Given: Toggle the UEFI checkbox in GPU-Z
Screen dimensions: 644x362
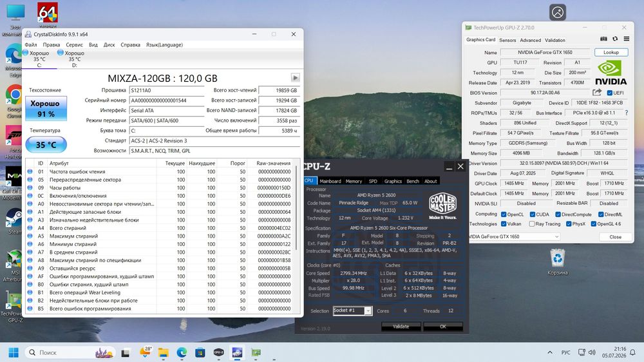Looking at the screenshot, I should point(609,93).
